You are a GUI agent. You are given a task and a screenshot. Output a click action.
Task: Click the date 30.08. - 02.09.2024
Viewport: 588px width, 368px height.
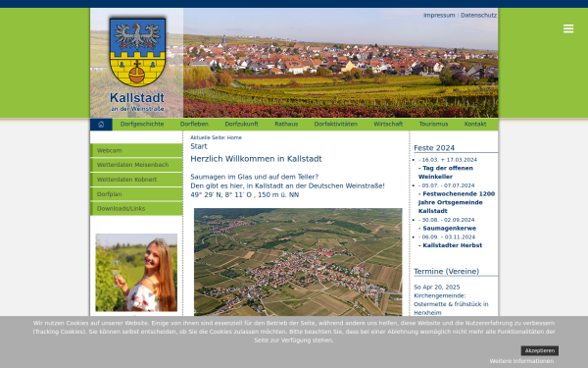click(447, 220)
